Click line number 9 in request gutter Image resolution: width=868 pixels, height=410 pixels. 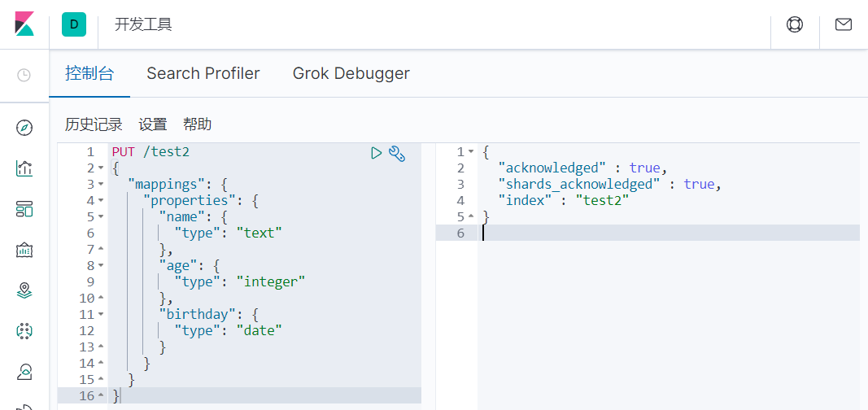90,282
